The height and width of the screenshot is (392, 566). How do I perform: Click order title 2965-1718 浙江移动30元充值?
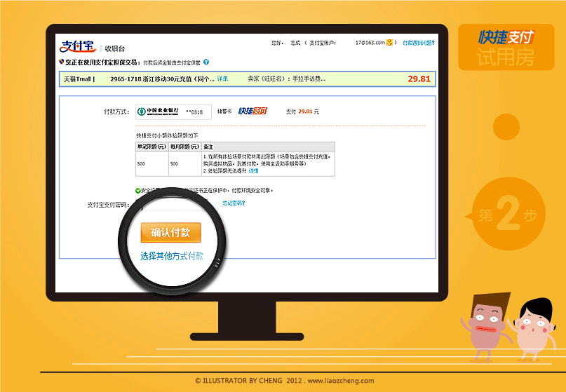tap(163, 79)
